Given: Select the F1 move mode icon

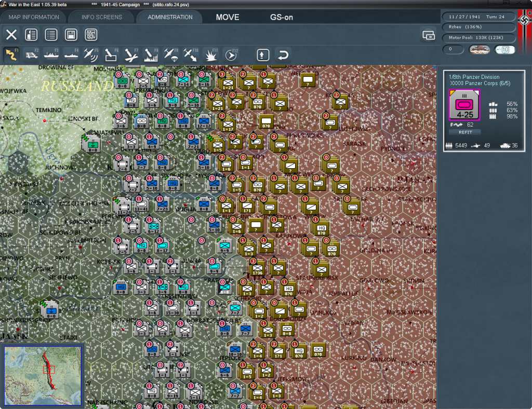Looking at the screenshot, I should (x=11, y=54).
